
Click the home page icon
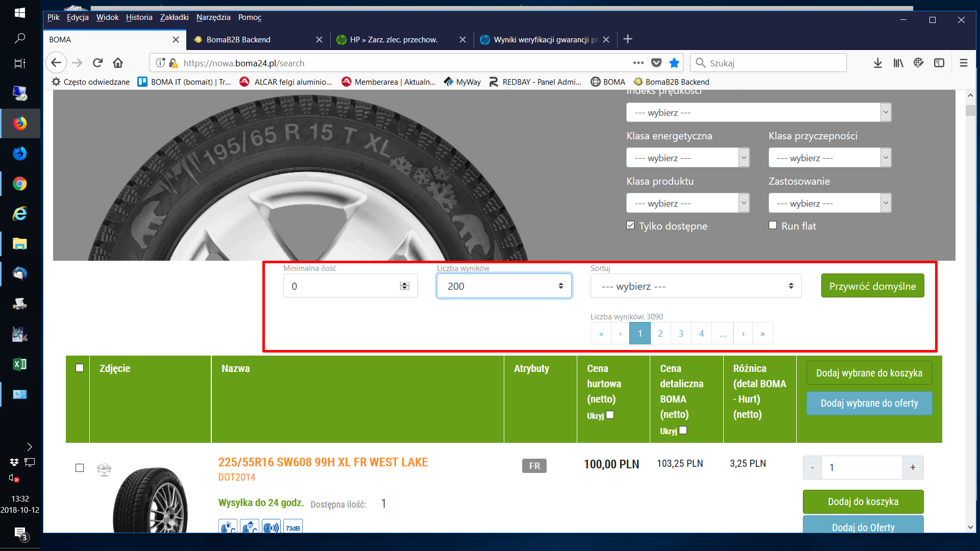coord(118,63)
